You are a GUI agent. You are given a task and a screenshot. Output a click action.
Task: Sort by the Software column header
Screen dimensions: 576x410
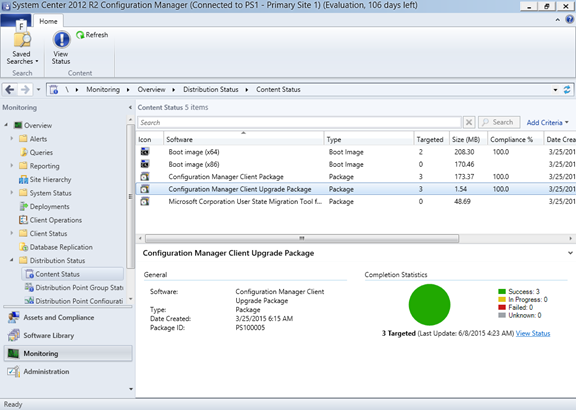click(243, 139)
